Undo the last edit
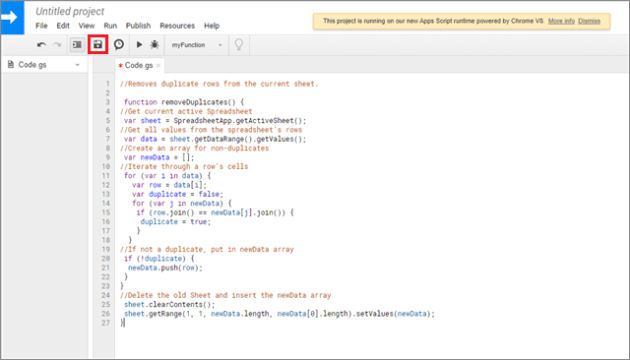This screenshot has height=360, width=630. pos(41,45)
